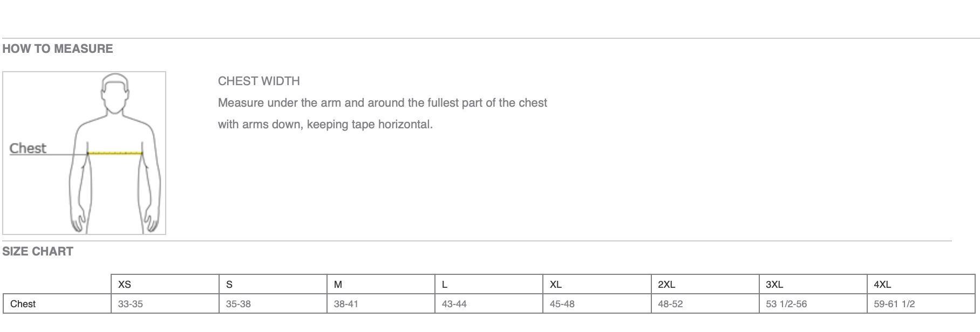Select the S size column header

click(229, 285)
